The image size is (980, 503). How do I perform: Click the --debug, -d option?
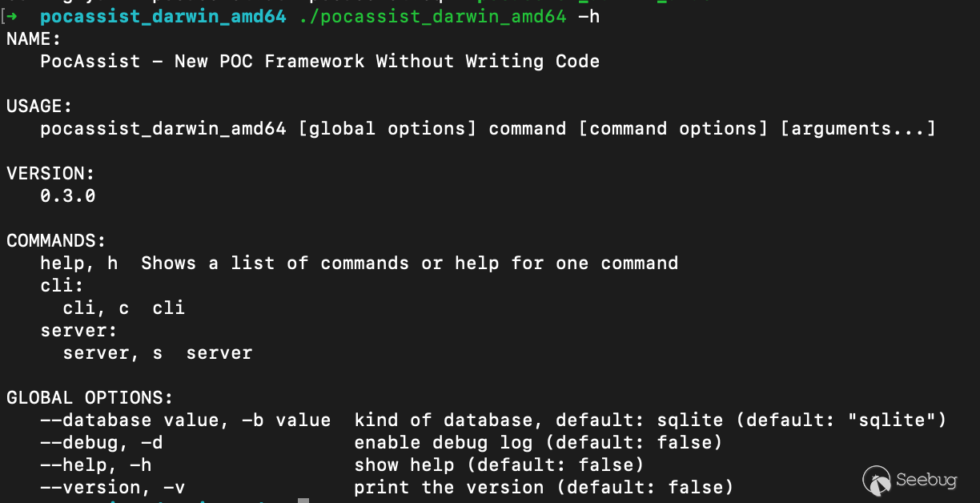[x=101, y=442]
